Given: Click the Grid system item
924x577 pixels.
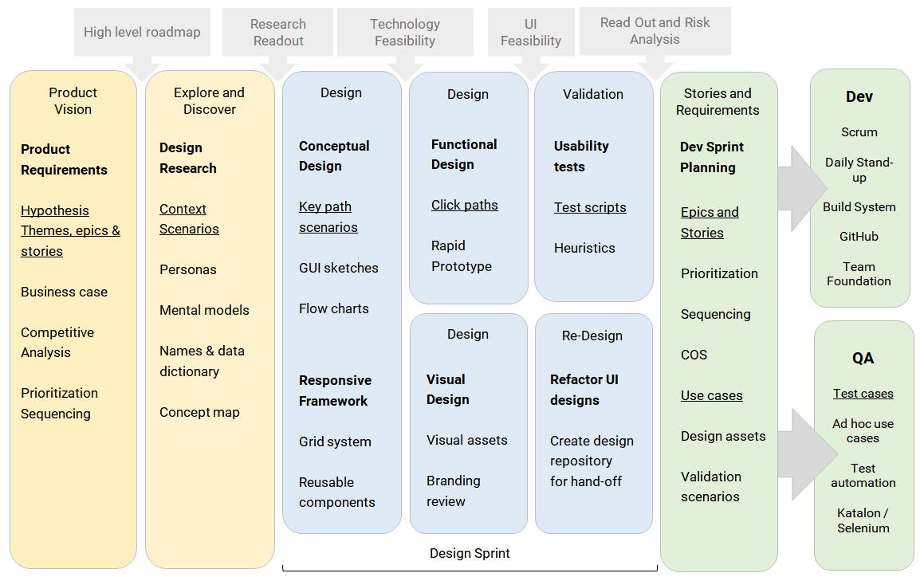Looking at the screenshot, I should click(335, 442).
